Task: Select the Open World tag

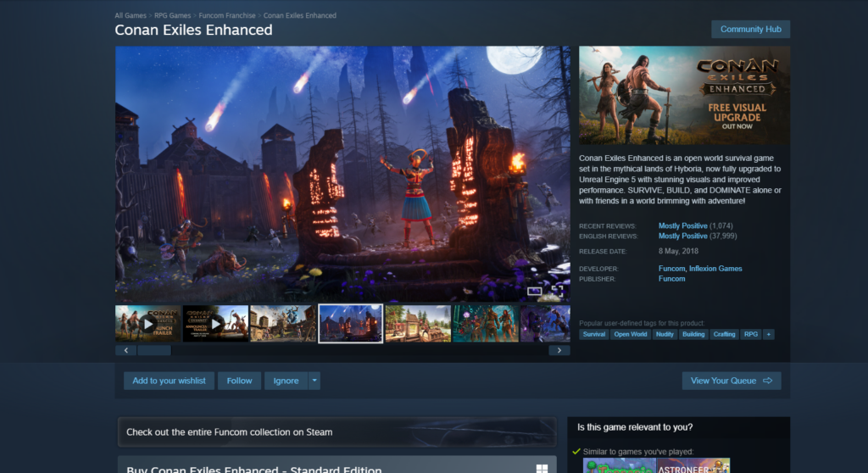Action: point(630,335)
